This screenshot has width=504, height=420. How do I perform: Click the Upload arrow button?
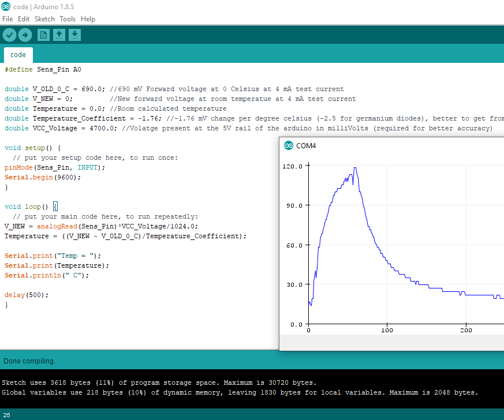tap(25, 35)
